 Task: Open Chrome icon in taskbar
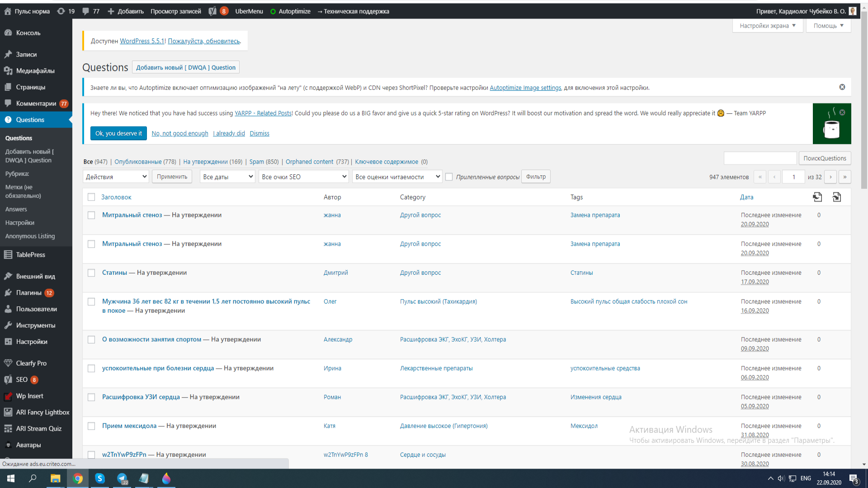78,478
